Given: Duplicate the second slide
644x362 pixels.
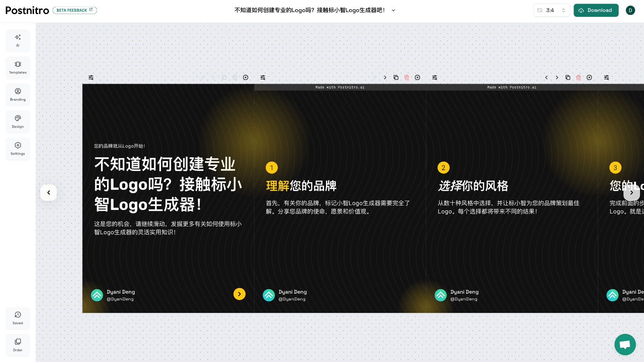Looking at the screenshot, I should tap(396, 77).
